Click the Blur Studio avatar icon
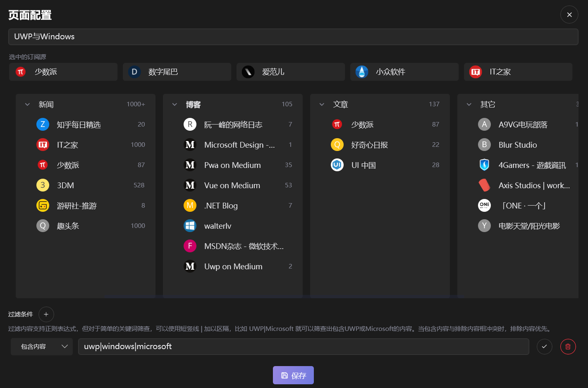 click(484, 145)
